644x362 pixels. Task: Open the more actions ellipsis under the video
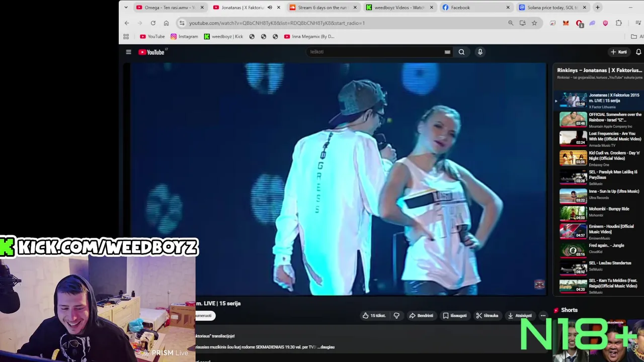click(x=543, y=316)
